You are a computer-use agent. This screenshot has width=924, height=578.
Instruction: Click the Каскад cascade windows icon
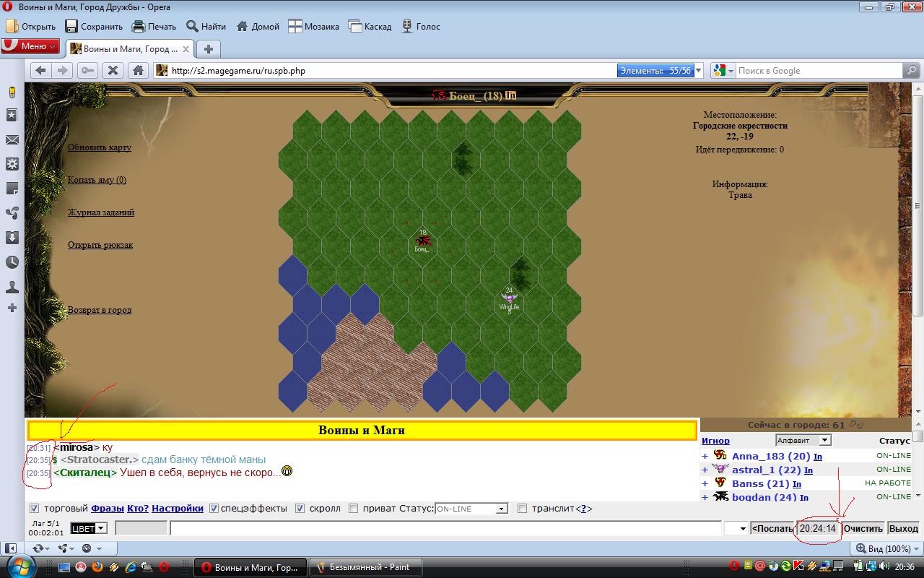tap(355, 26)
